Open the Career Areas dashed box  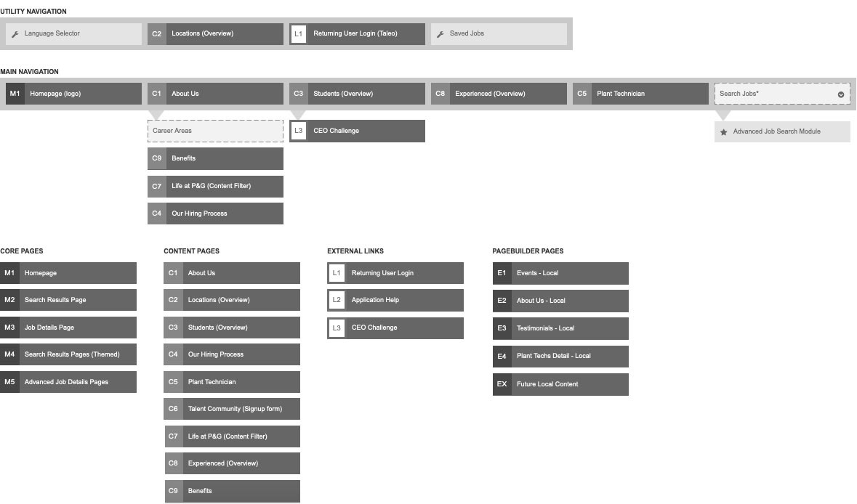[x=215, y=131]
